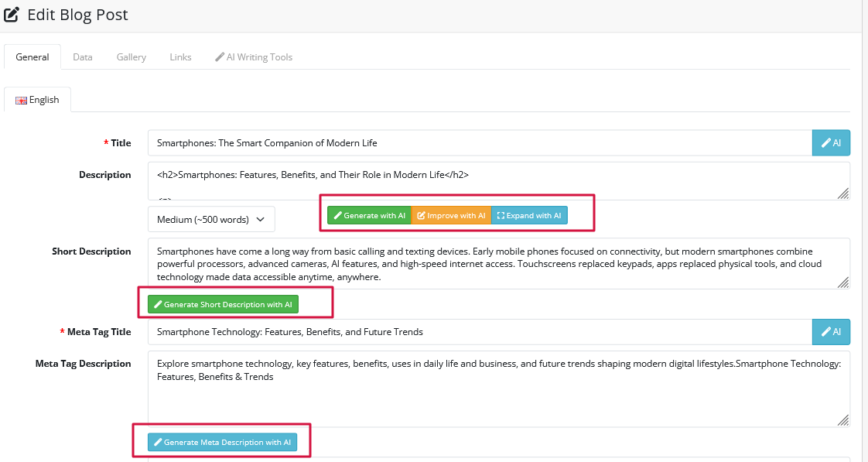Click the Short Description label
The width and height of the screenshot is (868, 462).
pos(91,252)
